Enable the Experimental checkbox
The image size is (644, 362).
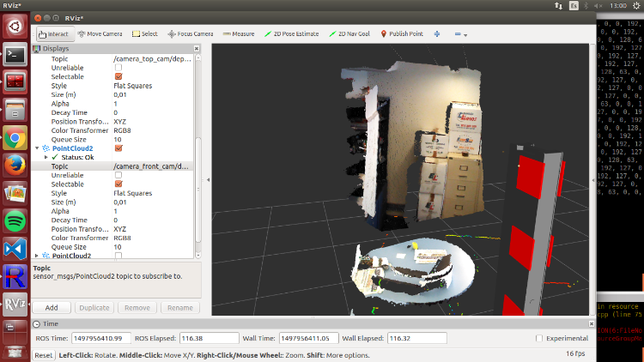point(538,338)
